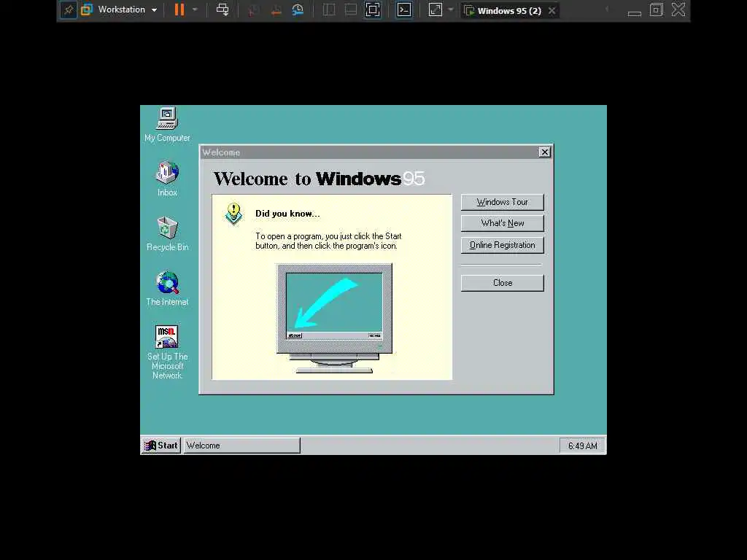Click the show library sidebar icon
The width and height of the screenshot is (747, 560).
click(x=329, y=9)
